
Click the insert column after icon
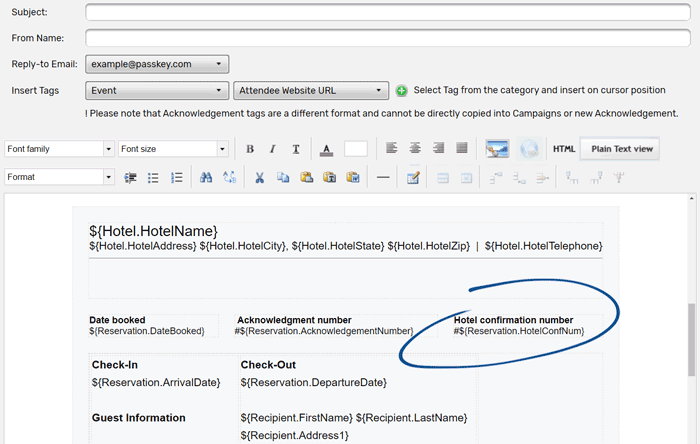tap(596, 178)
